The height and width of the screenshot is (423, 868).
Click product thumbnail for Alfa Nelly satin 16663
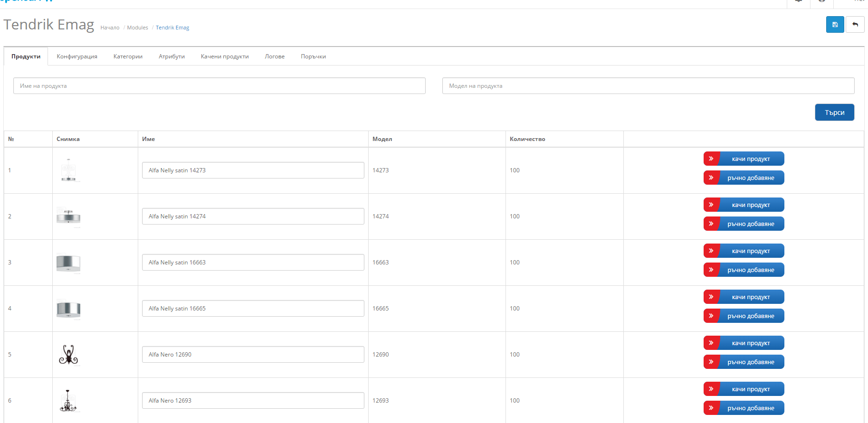click(68, 263)
